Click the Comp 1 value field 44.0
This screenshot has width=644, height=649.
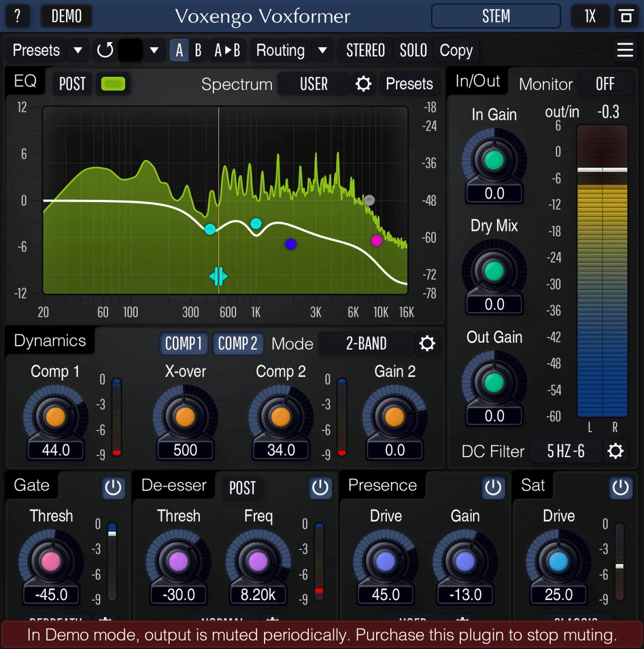pyautogui.click(x=56, y=450)
